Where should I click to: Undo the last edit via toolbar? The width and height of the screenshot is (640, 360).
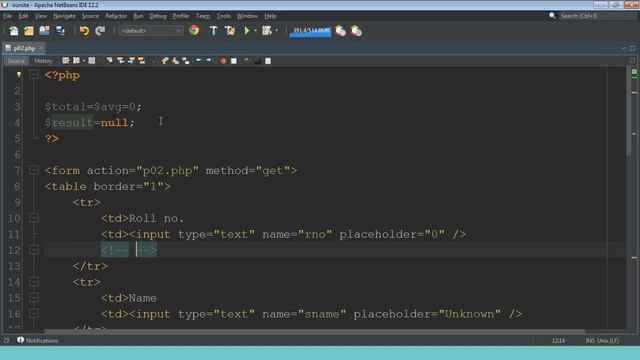click(84, 31)
